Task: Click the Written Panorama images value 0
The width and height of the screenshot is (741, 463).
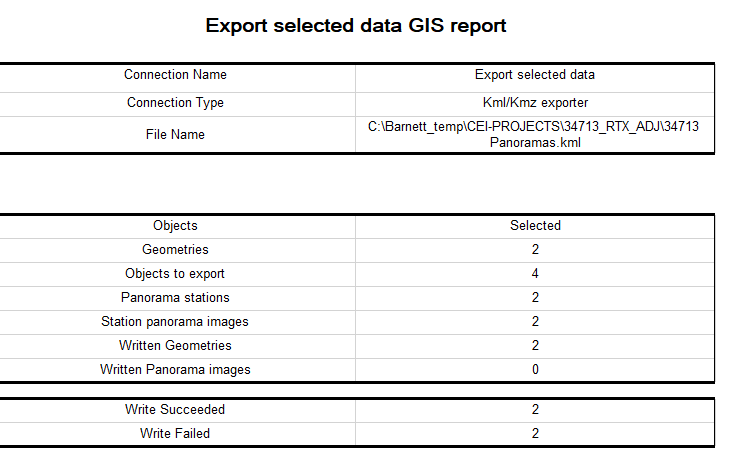Action: 535,370
